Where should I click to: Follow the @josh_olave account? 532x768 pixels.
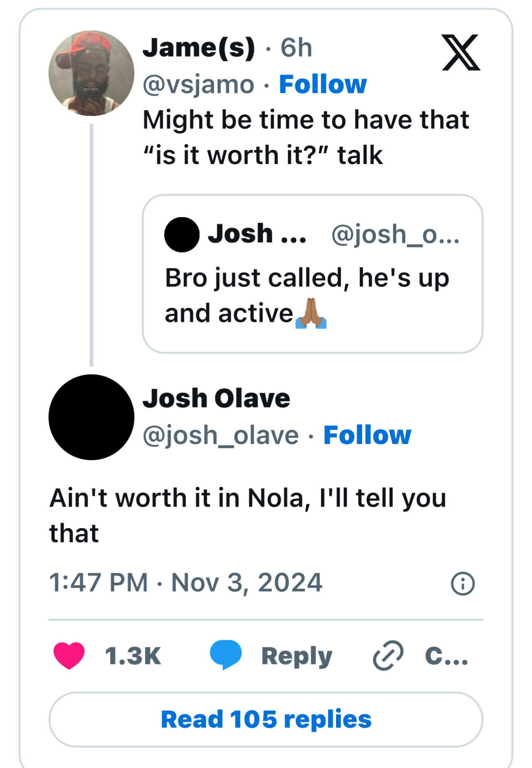click(x=367, y=435)
